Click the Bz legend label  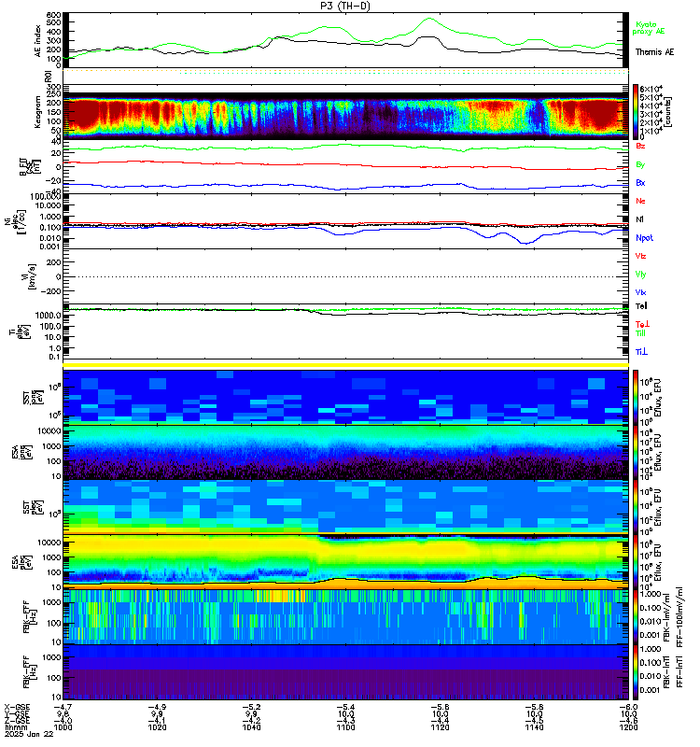pyautogui.click(x=640, y=146)
